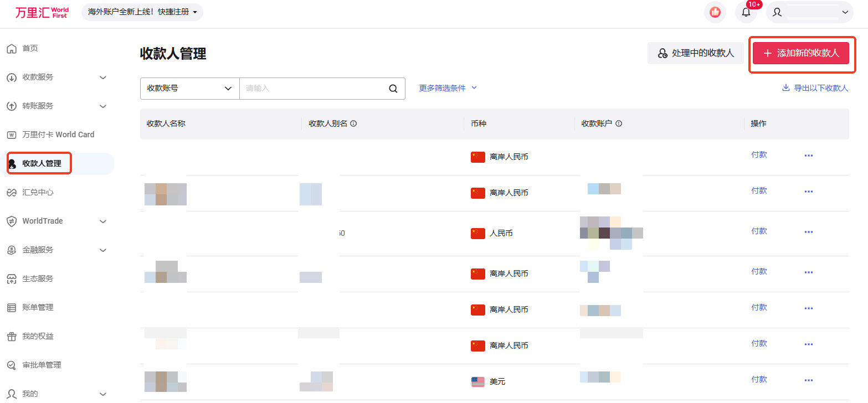Viewport: 868px width, 403px height.
Task: Open the 万里汇 WorldFirst logo home
Action: tap(42, 12)
